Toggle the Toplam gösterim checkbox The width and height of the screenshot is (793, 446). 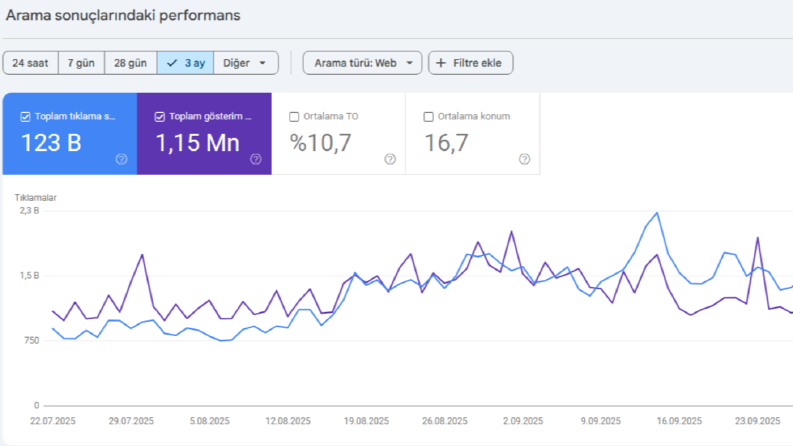160,117
